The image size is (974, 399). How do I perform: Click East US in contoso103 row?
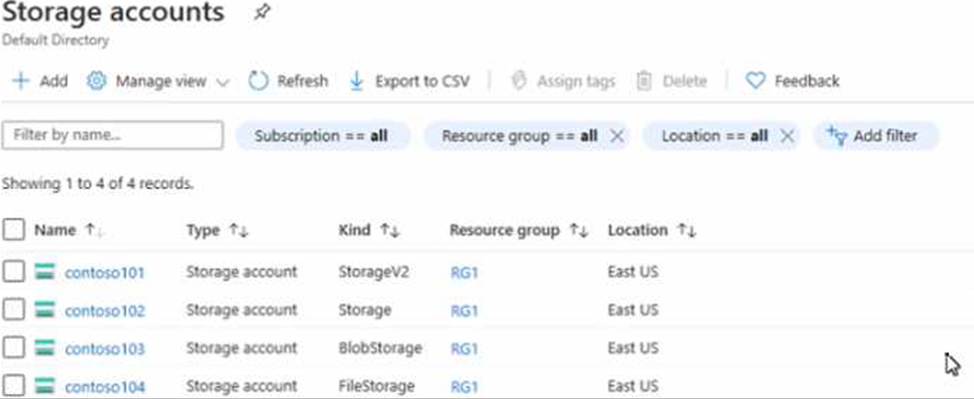pyautogui.click(x=633, y=348)
